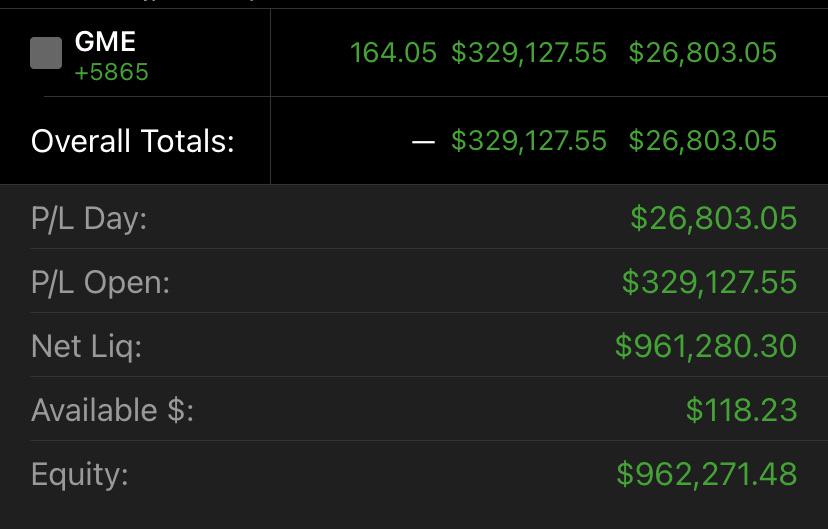Select the GME ticker symbol
The image size is (828, 529).
tap(105, 42)
